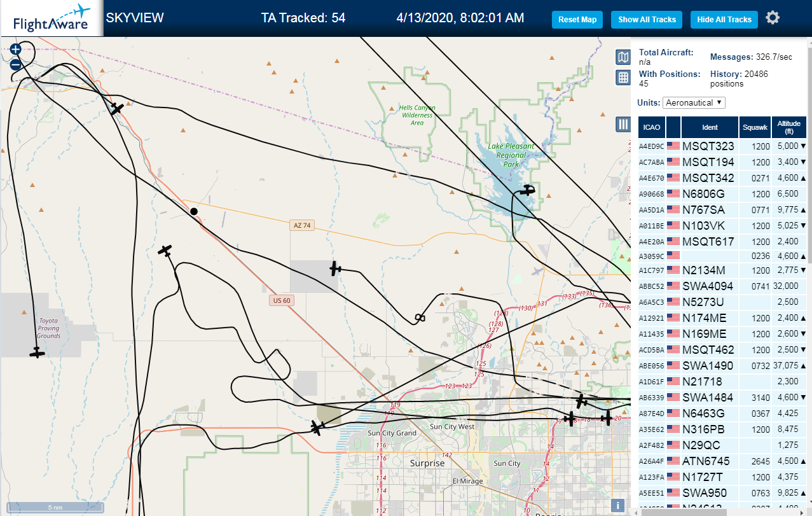Select the N6463G aircraft row
The width and height of the screenshot is (812, 516).
pos(723,413)
